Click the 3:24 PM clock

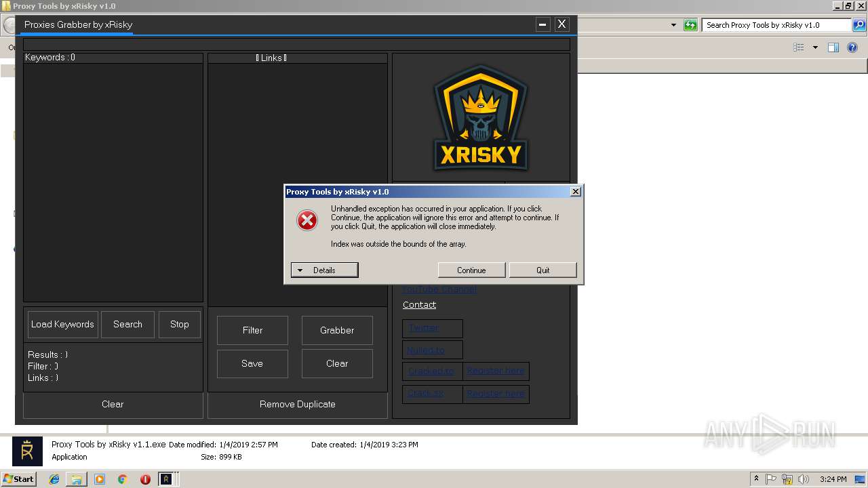coord(833,479)
